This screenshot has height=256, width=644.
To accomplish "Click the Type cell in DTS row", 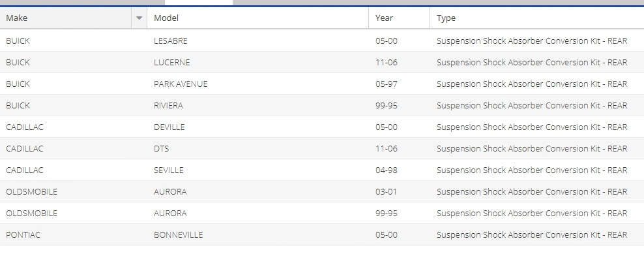I will pos(531,149).
